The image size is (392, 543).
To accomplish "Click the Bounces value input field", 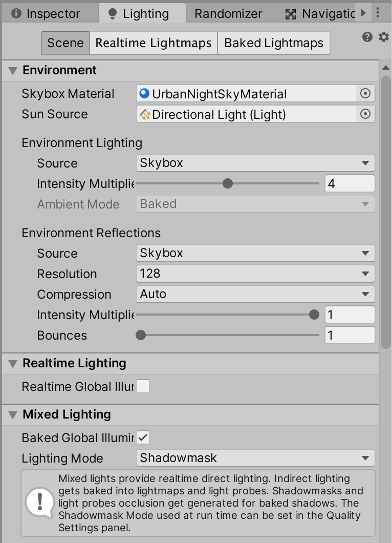I will tap(350, 336).
